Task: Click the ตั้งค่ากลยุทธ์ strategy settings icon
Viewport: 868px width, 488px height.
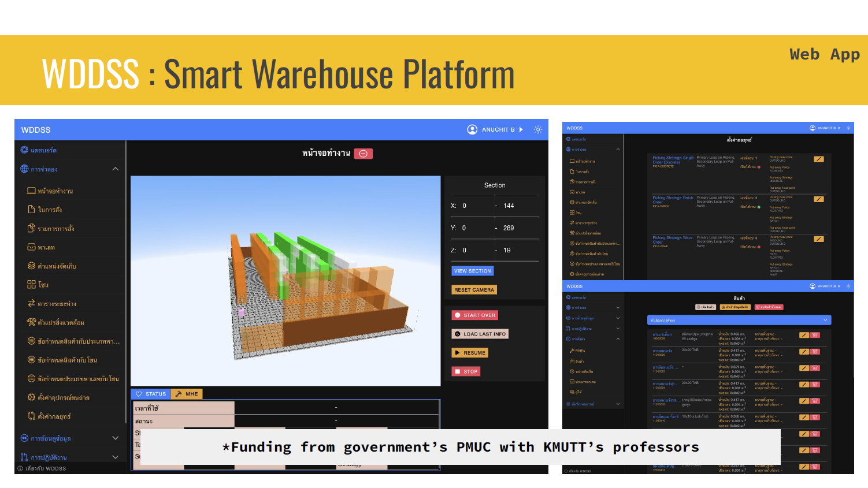Action: [x=31, y=416]
